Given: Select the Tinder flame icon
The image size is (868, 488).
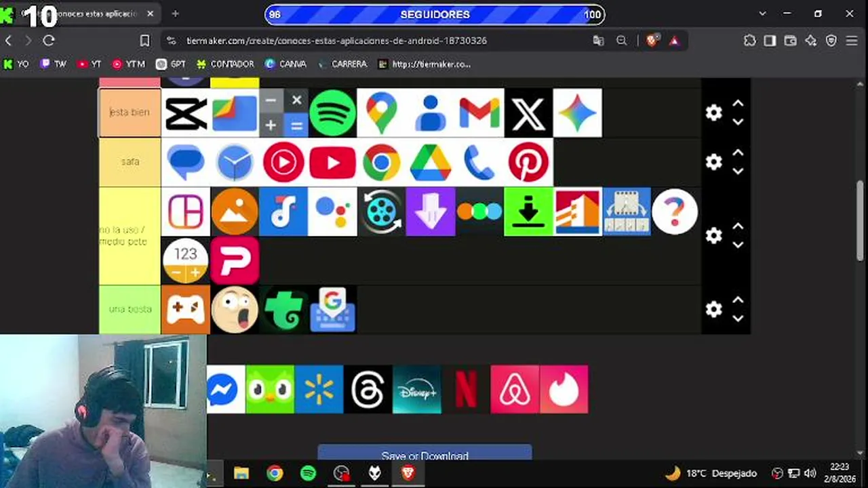Looking at the screenshot, I should (564, 389).
